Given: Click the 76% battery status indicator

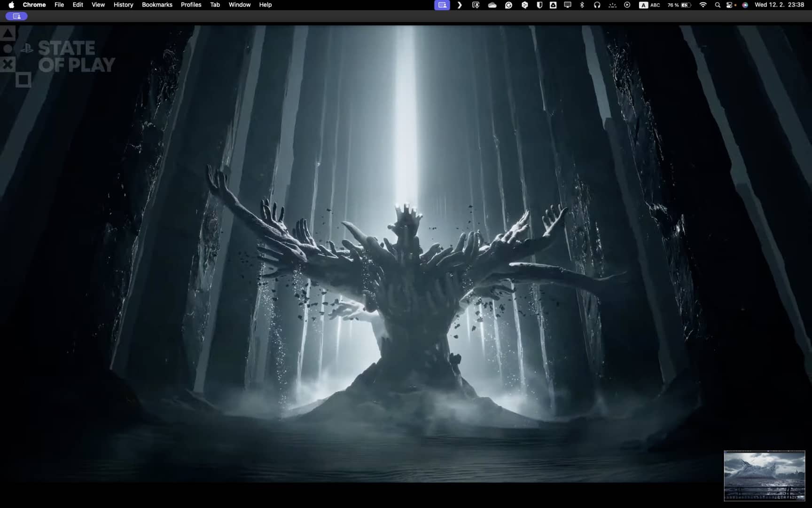Looking at the screenshot, I should [x=679, y=5].
